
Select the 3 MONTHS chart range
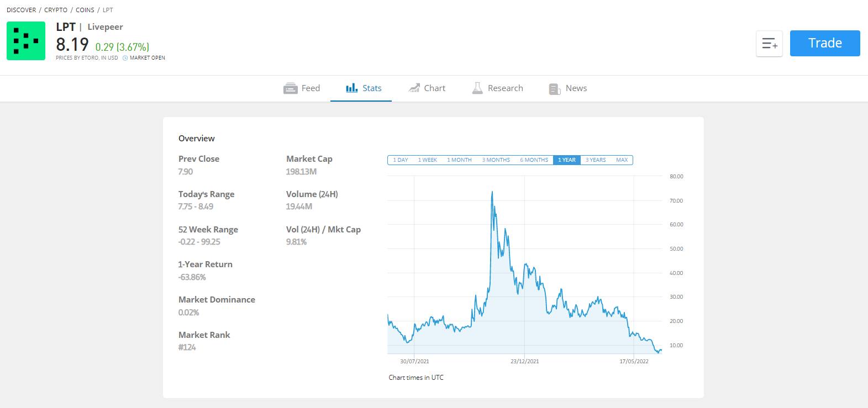pos(496,160)
